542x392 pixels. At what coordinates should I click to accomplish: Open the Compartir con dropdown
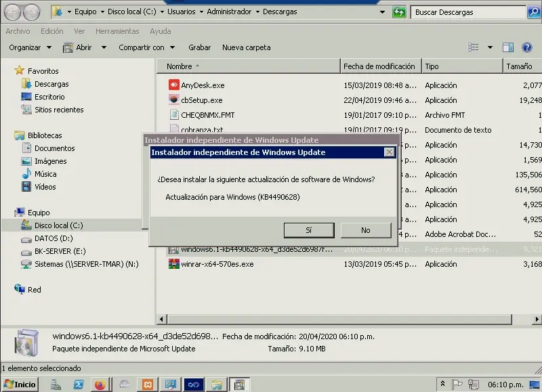[x=146, y=47]
